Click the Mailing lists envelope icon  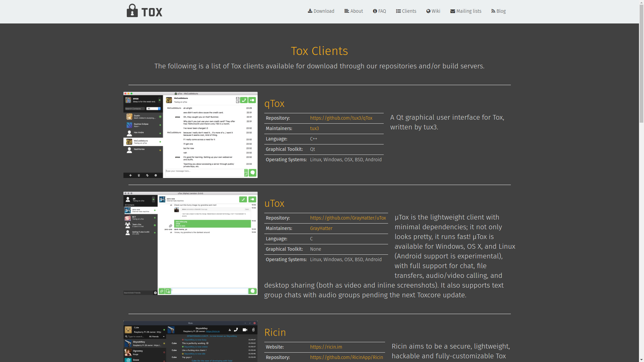[x=452, y=11]
